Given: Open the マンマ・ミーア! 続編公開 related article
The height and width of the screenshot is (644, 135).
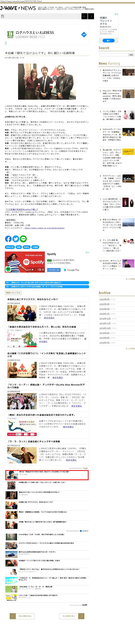Looking at the screenshot, I should point(46,386).
